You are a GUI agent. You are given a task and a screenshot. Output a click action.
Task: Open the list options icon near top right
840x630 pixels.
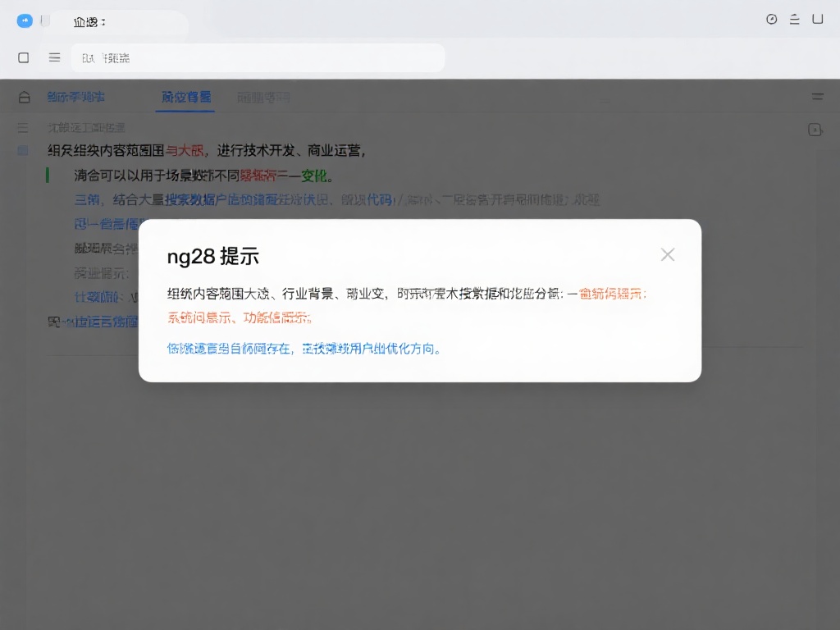point(794,20)
